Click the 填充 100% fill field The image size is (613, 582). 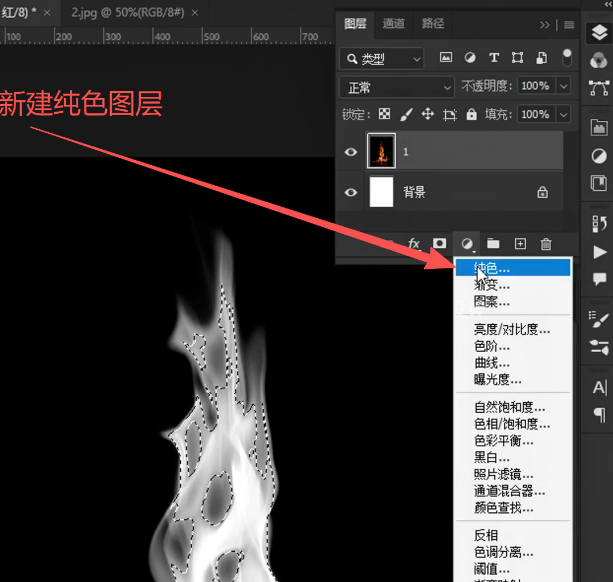[535, 114]
